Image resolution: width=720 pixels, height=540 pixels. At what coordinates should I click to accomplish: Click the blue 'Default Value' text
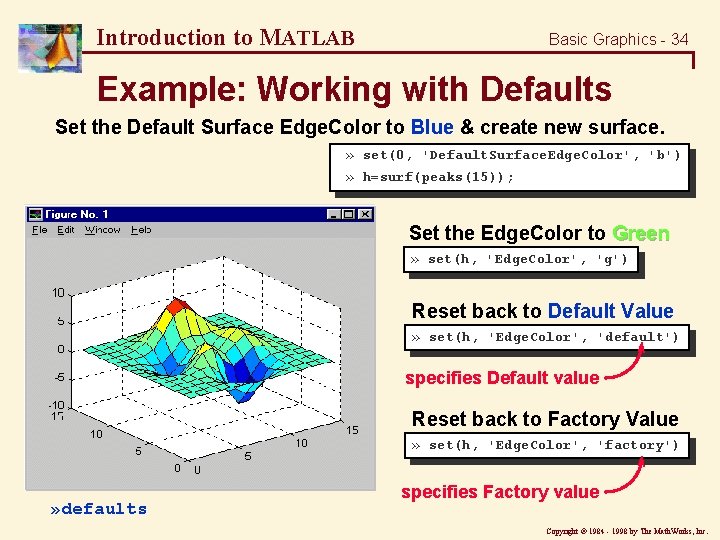click(611, 311)
